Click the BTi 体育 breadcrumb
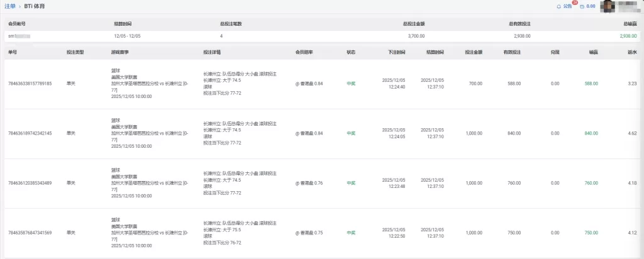Screen dimensions: 644x259 (34, 6)
